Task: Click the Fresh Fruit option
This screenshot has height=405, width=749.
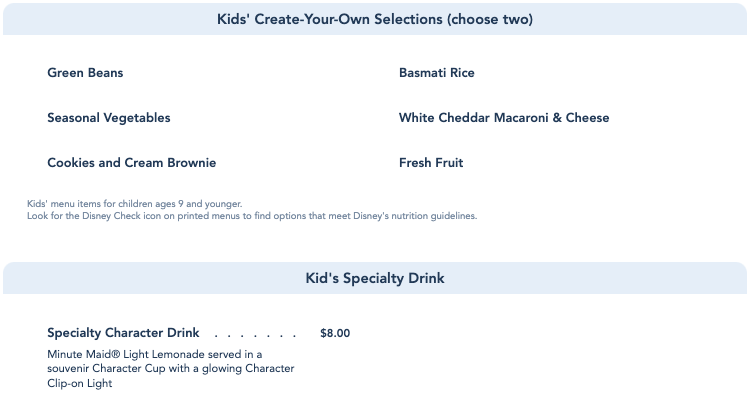Action: [430, 163]
